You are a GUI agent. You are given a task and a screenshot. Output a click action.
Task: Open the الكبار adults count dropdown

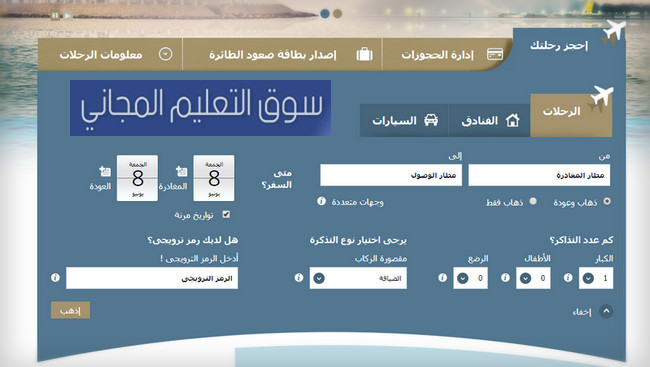click(596, 278)
